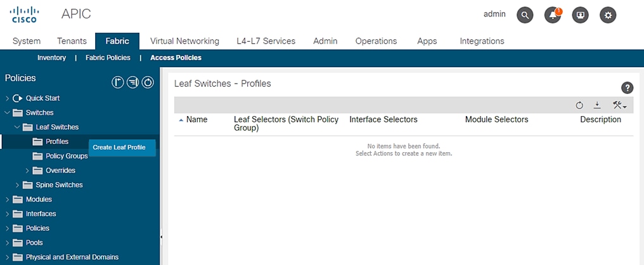Collapse the Leaf Switches folder
This screenshot has height=265, width=644.
coord(17,127)
